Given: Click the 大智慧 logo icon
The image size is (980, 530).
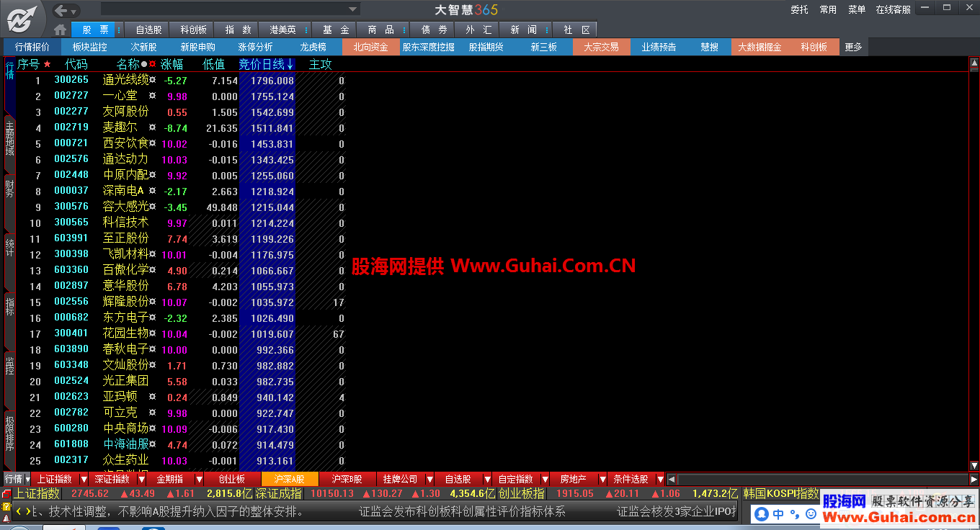Looking at the screenshot, I should (x=22, y=18).
